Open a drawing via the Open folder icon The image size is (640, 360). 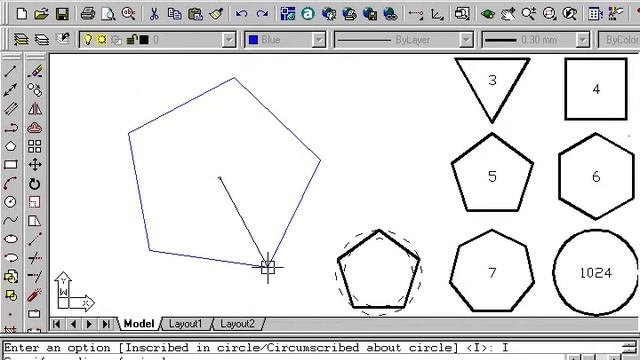(41, 14)
